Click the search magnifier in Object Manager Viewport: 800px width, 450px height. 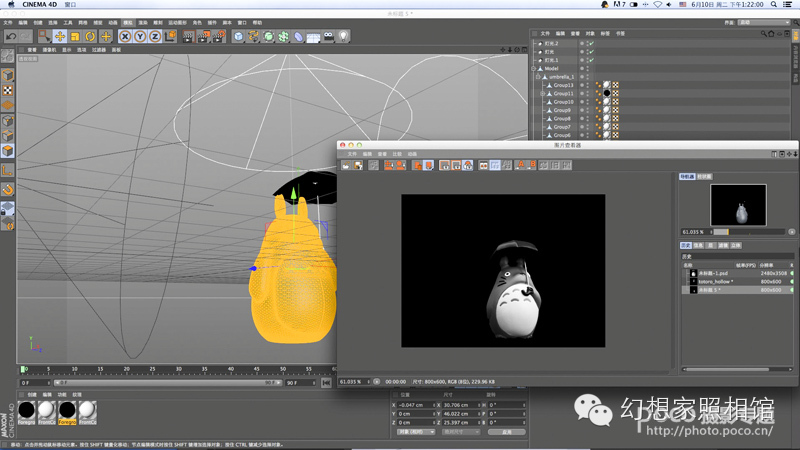click(x=764, y=34)
